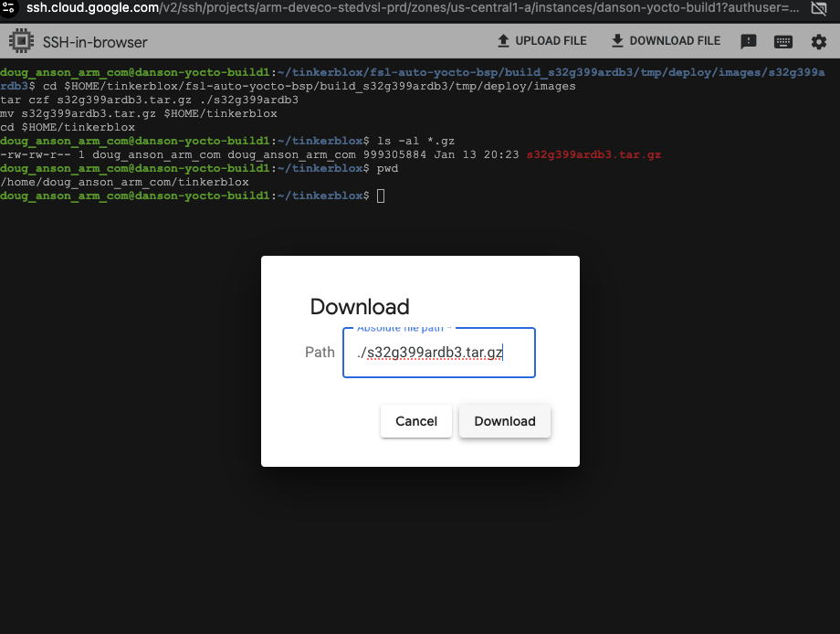Image resolution: width=840 pixels, height=634 pixels.
Task: Select the browser address bar URL
Action: point(274,9)
